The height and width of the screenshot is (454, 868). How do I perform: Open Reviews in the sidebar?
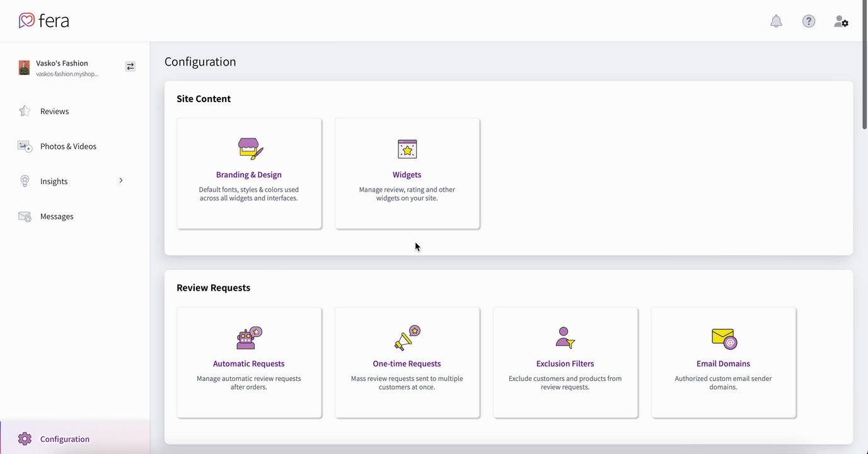(x=54, y=112)
